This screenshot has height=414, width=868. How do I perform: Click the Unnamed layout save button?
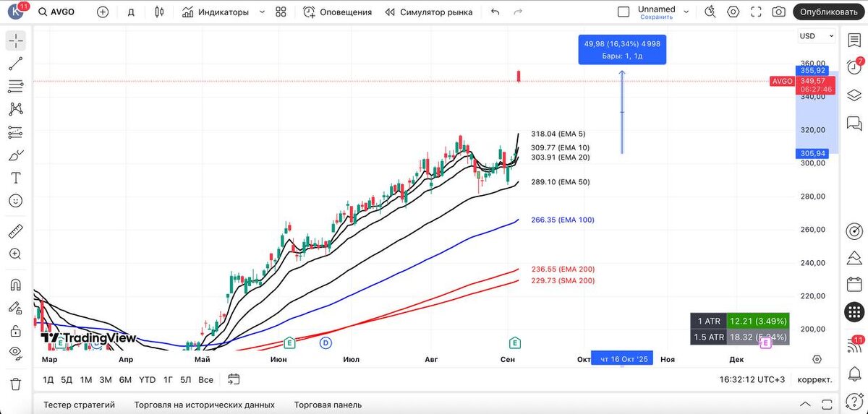(x=656, y=12)
